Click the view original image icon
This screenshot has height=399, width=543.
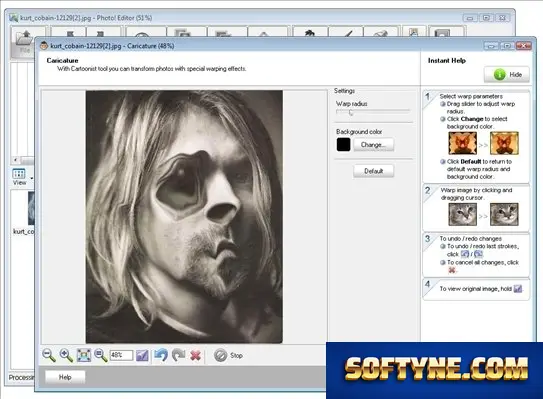point(142,355)
